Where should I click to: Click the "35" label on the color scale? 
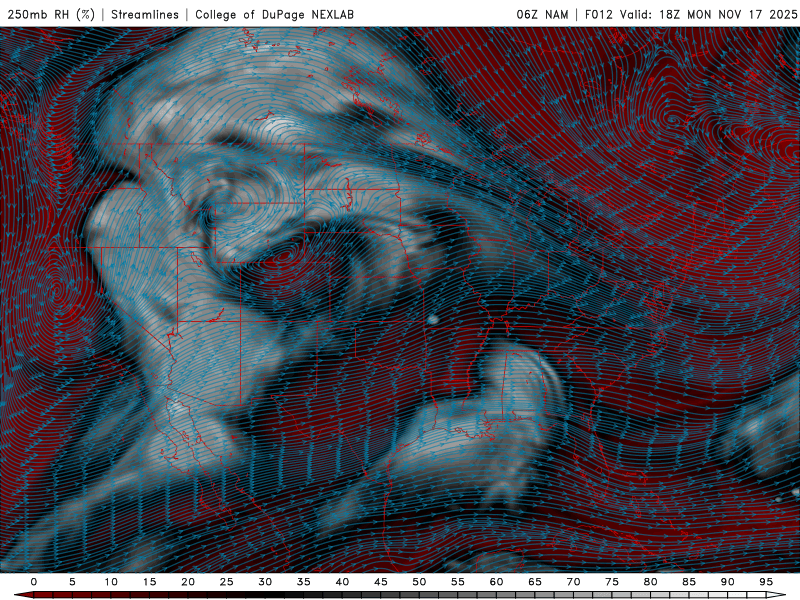click(304, 582)
